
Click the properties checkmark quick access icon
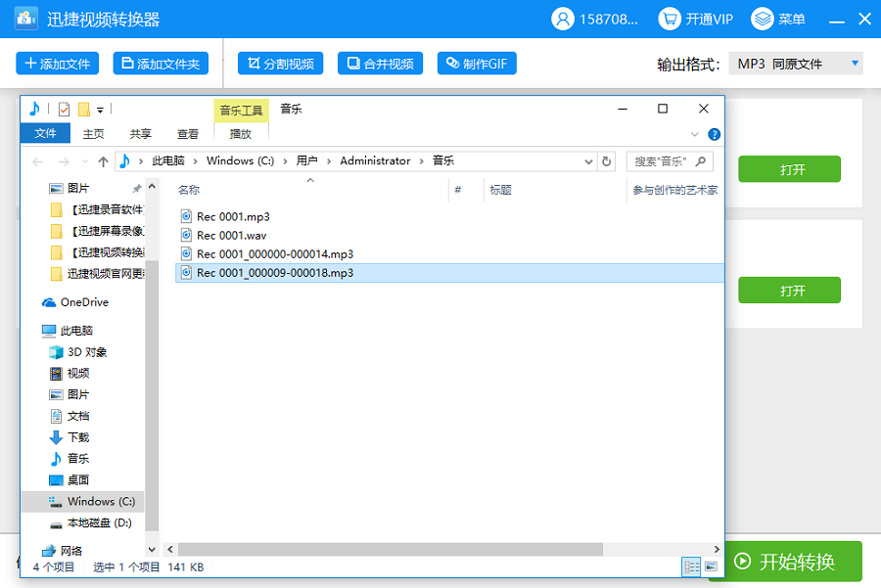(64, 109)
